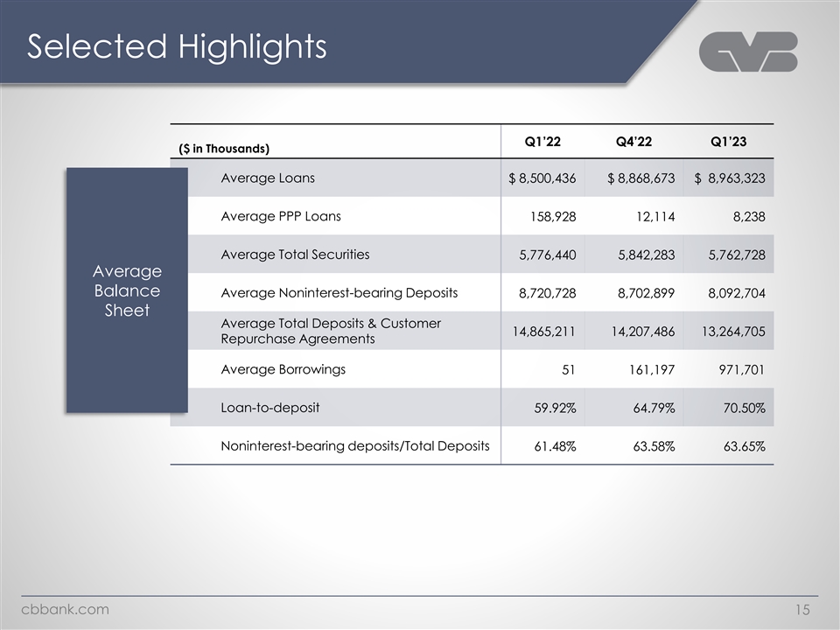
Task: Select the value 5,762,728
Action: pyautogui.click(x=737, y=255)
